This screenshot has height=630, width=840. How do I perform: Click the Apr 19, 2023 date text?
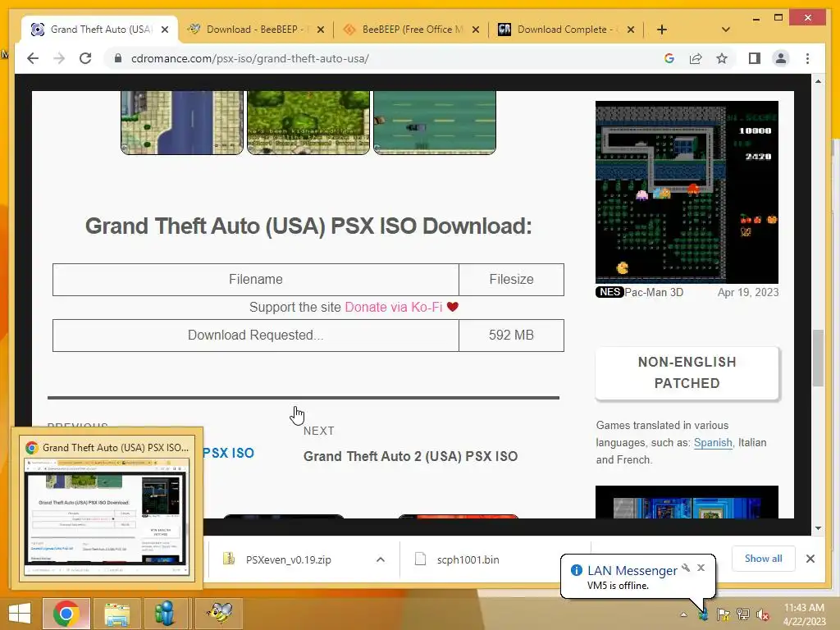tap(748, 293)
